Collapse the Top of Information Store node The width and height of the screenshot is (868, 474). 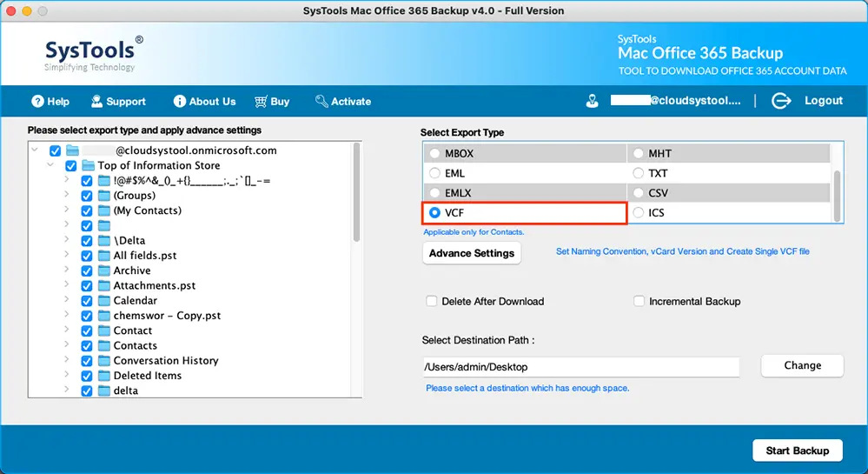[51, 164]
